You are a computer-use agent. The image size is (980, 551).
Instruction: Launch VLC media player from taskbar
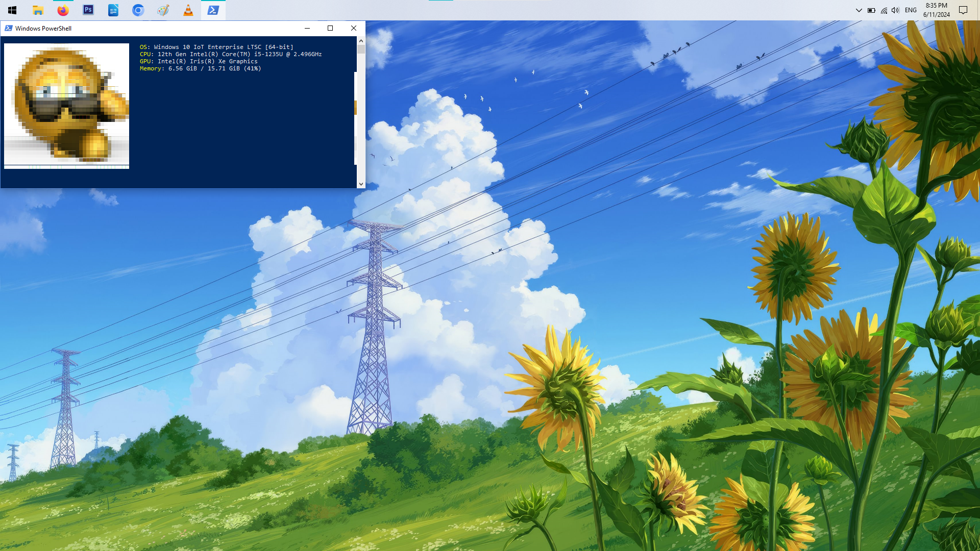point(188,10)
